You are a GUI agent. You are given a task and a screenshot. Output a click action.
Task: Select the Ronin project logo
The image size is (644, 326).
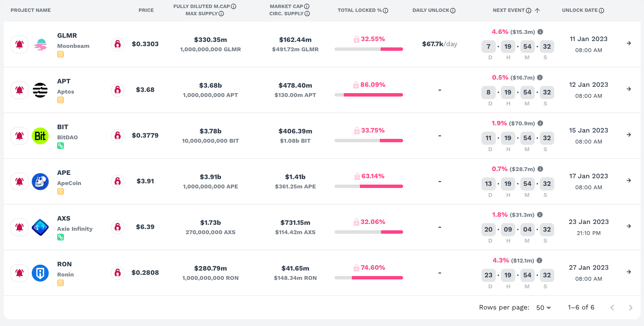click(40, 273)
